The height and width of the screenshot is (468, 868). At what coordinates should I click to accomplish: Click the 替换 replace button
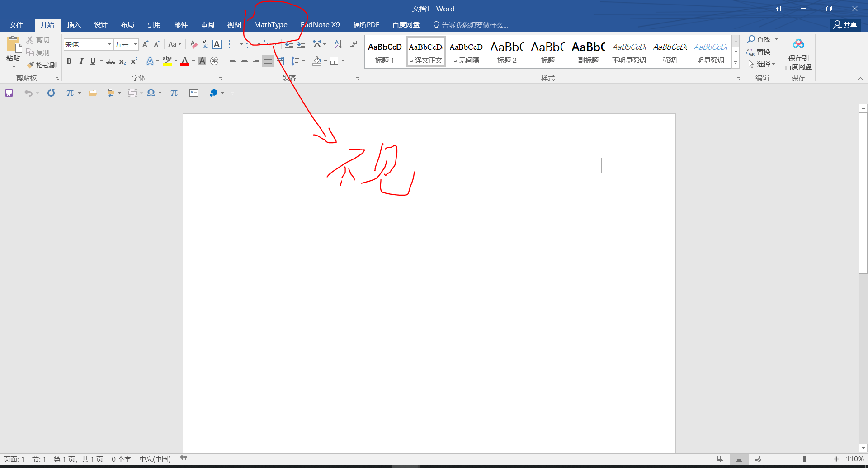click(759, 52)
